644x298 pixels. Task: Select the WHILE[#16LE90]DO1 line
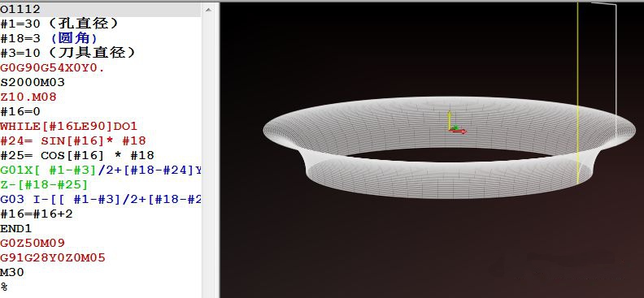click(x=68, y=126)
